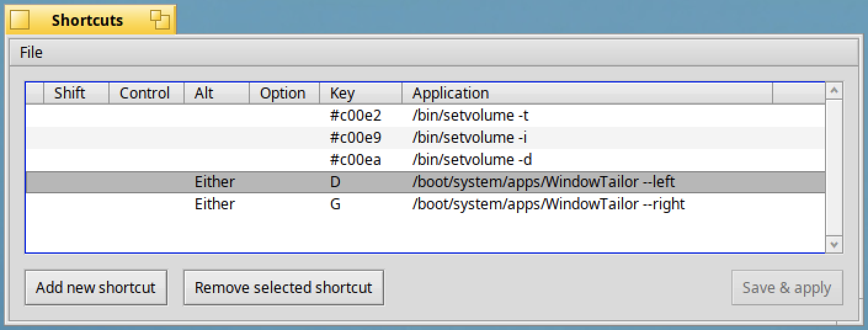Select the WindowTailor --right shortcut row
Viewport: 868px width, 330px height.
(425, 204)
